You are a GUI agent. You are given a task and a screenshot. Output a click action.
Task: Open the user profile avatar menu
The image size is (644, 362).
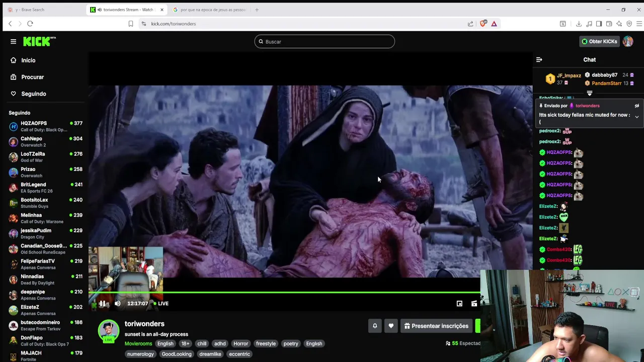pos(628,42)
